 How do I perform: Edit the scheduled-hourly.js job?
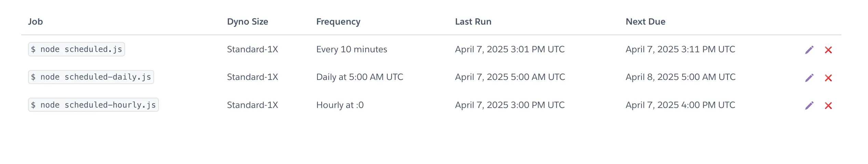click(x=809, y=106)
